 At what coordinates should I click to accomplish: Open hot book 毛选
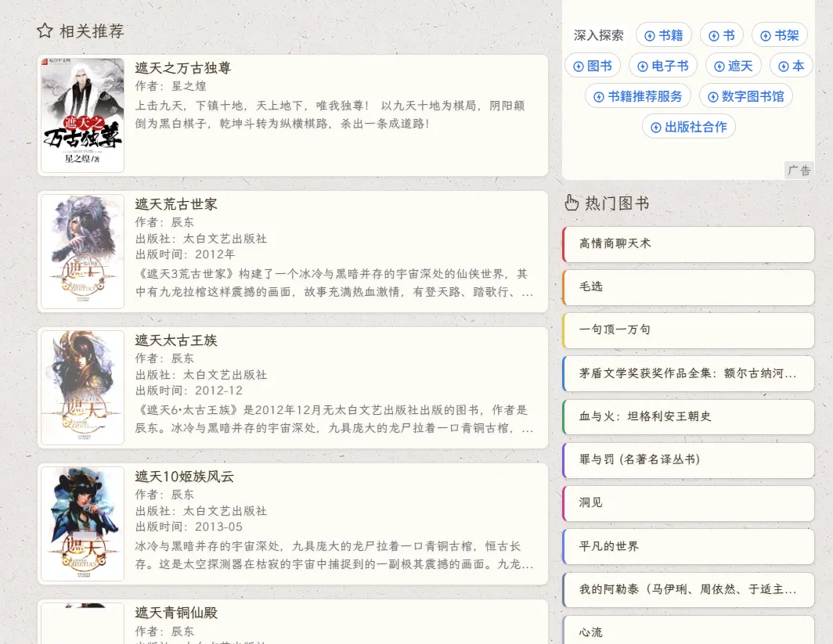(688, 286)
